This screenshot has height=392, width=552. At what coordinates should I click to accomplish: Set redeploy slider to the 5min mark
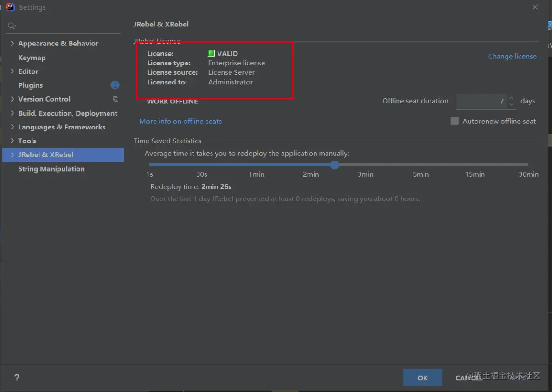(421, 165)
